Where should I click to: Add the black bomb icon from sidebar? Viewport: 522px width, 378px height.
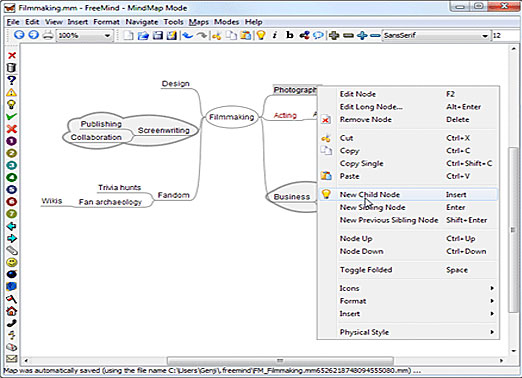click(x=12, y=274)
